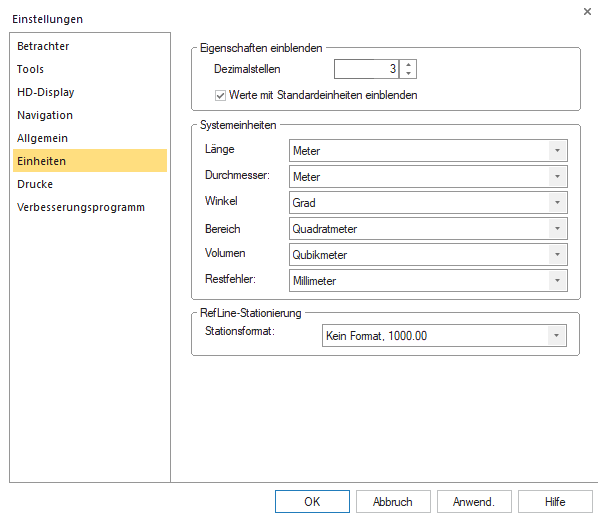606x526 pixels.
Task: Select Allgemein in the settings list
Action: (x=43, y=138)
